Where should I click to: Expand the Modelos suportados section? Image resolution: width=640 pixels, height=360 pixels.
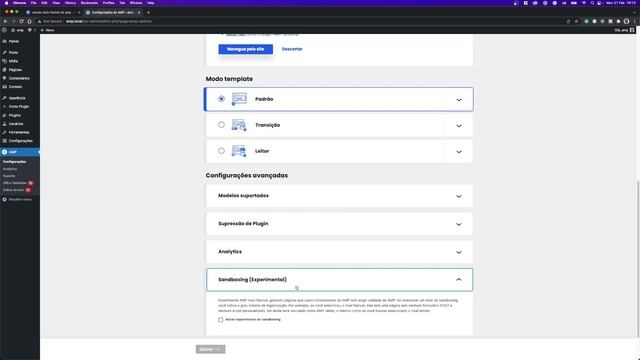340,196
